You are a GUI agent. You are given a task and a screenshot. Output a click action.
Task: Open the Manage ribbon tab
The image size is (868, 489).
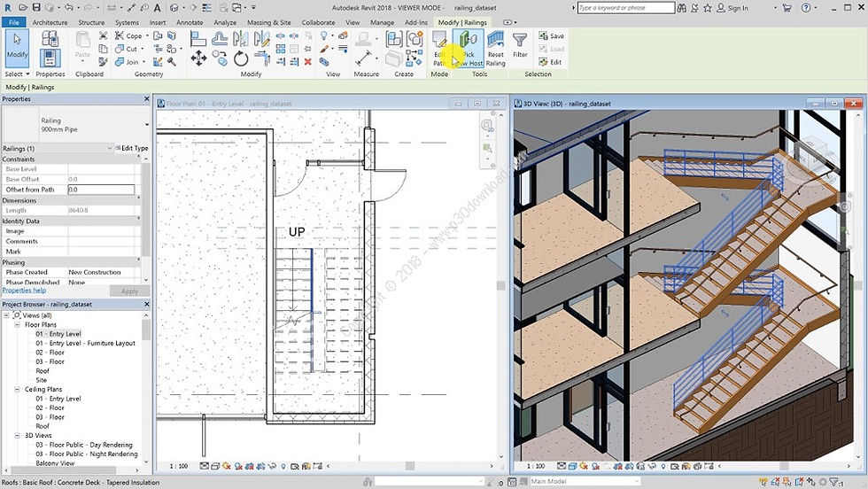382,23
